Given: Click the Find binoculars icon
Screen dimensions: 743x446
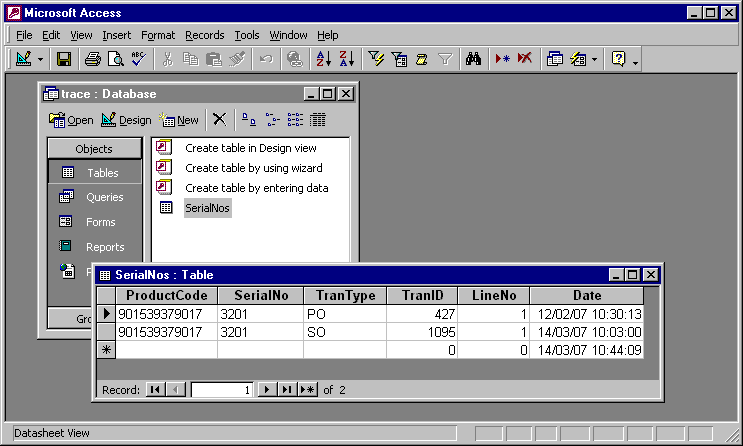Looking at the screenshot, I should coord(473,59).
